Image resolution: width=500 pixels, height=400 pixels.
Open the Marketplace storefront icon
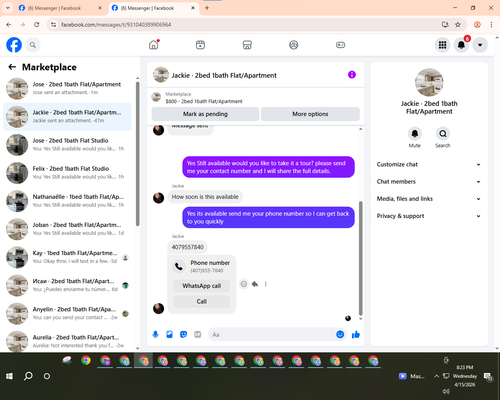(247, 45)
